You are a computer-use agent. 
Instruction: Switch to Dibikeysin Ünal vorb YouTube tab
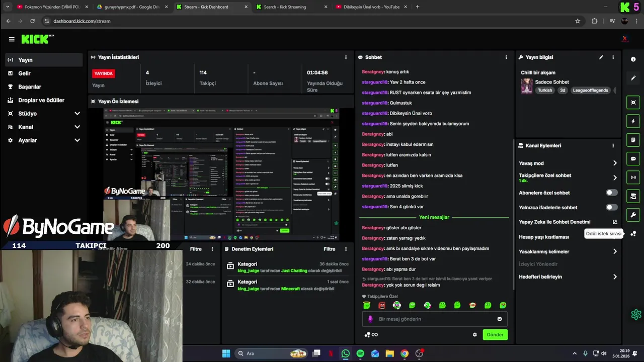(x=371, y=7)
